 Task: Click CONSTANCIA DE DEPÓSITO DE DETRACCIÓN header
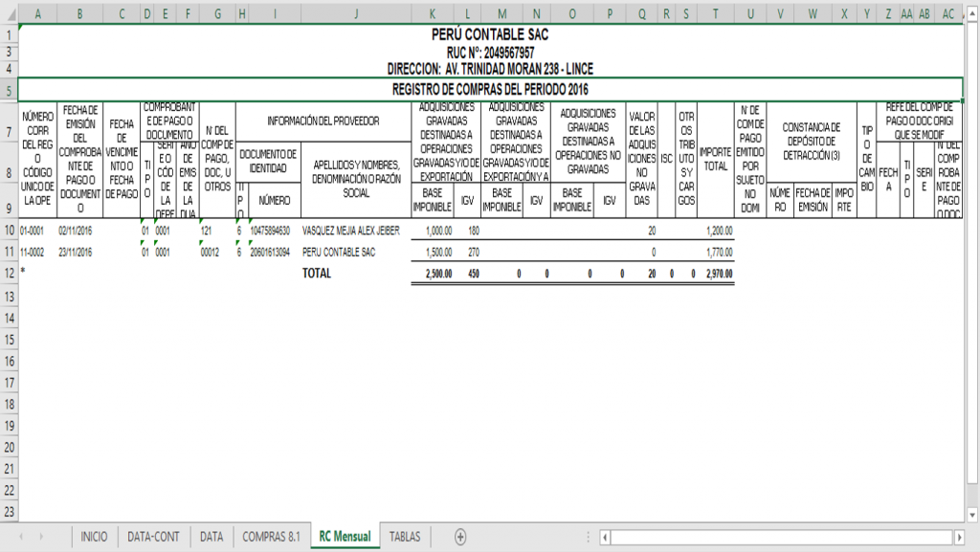pyautogui.click(x=812, y=142)
